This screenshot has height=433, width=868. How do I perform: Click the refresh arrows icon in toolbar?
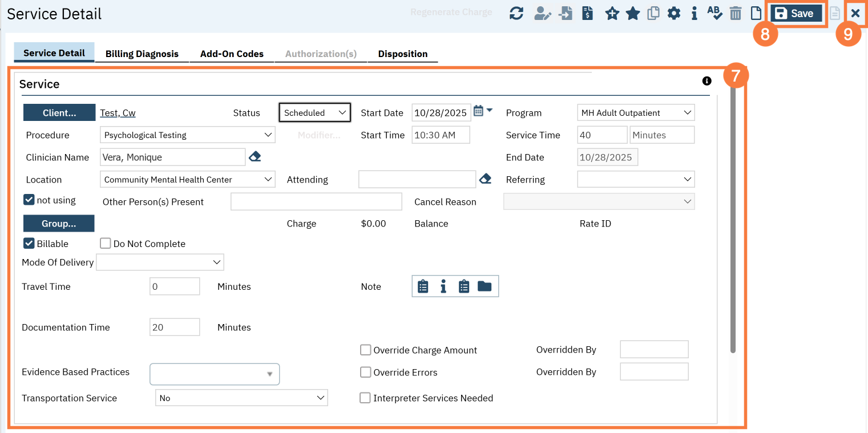pyautogui.click(x=516, y=14)
